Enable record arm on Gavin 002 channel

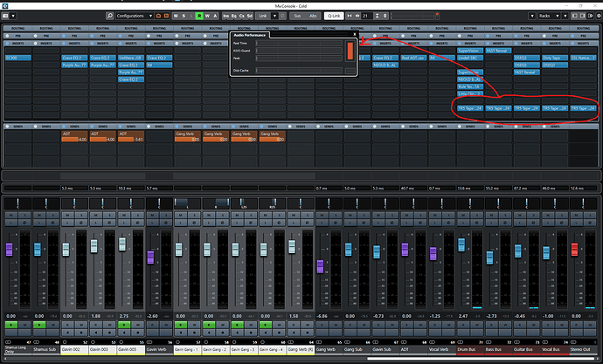click(81, 332)
